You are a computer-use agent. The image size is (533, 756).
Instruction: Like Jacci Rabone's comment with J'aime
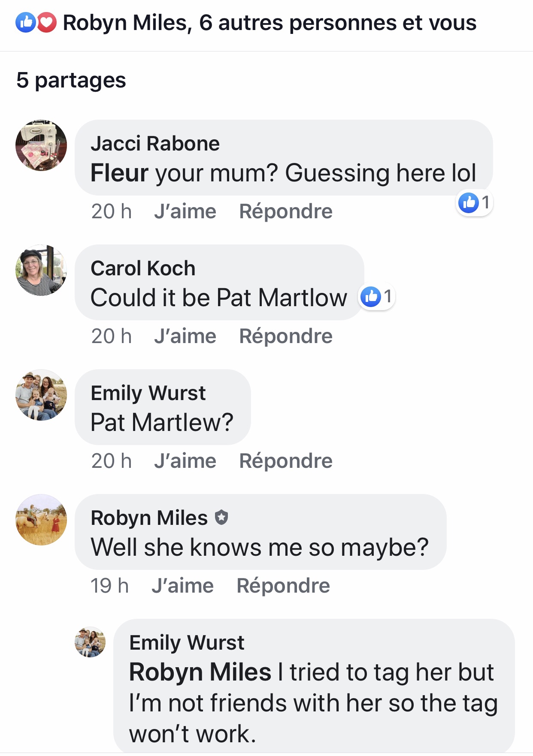click(x=185, y=211)
